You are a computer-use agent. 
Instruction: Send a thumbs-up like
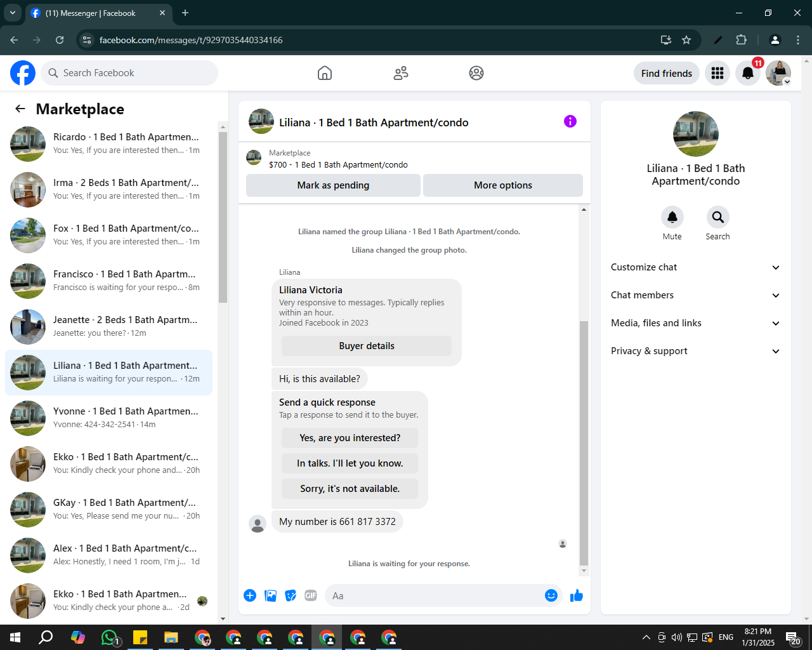point(577,595)
